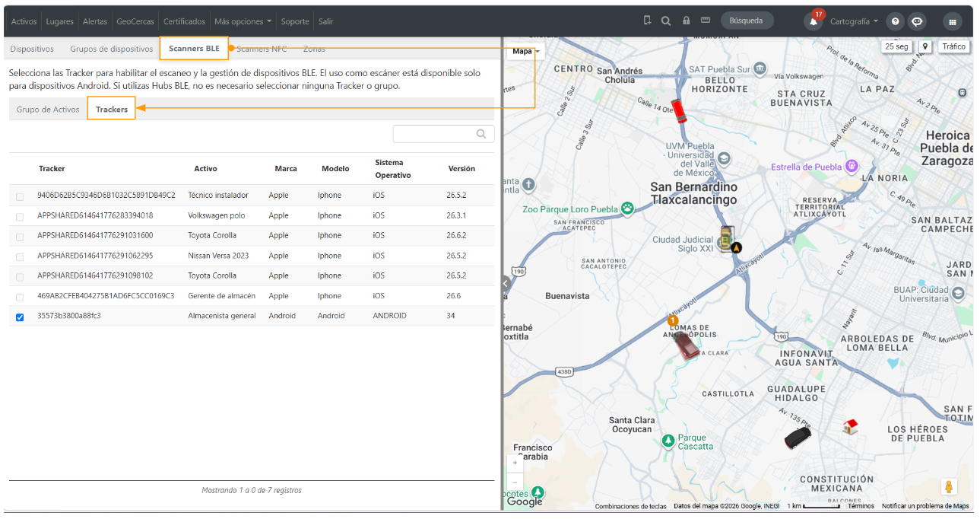Expand the Cartografía dropdown

point(854,21)
